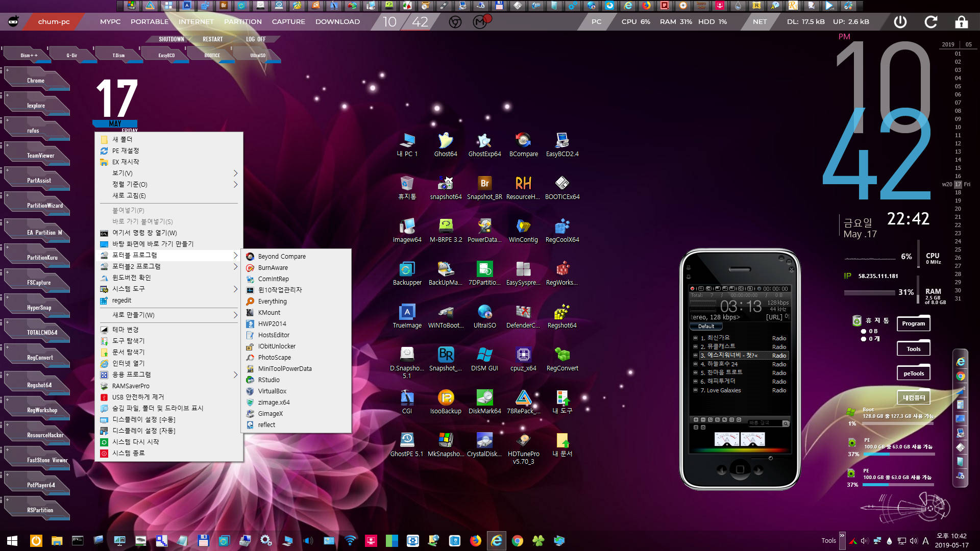Open the Ghost64 desktop icon

[446, 145]
